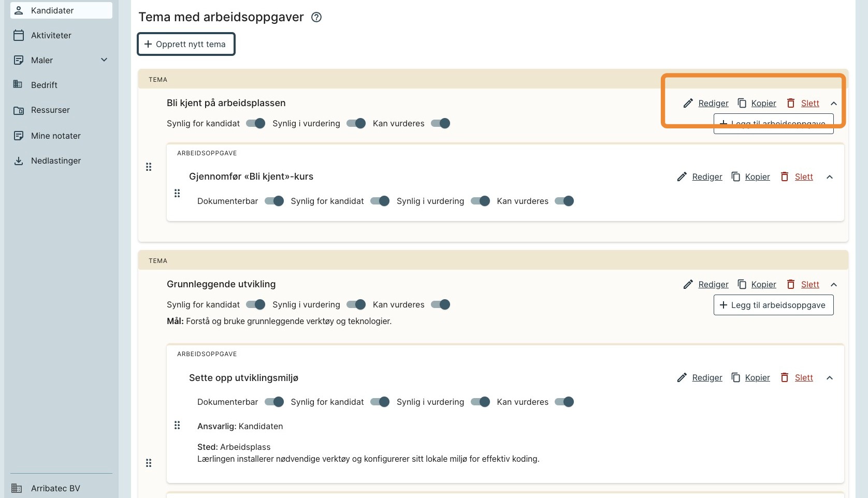Image resolution: width=868 pixels, height=498 pixels.
Task: Toggle Synlig i vurdering switch for Sette opp utviklingsmiljø
Action: 480,402
